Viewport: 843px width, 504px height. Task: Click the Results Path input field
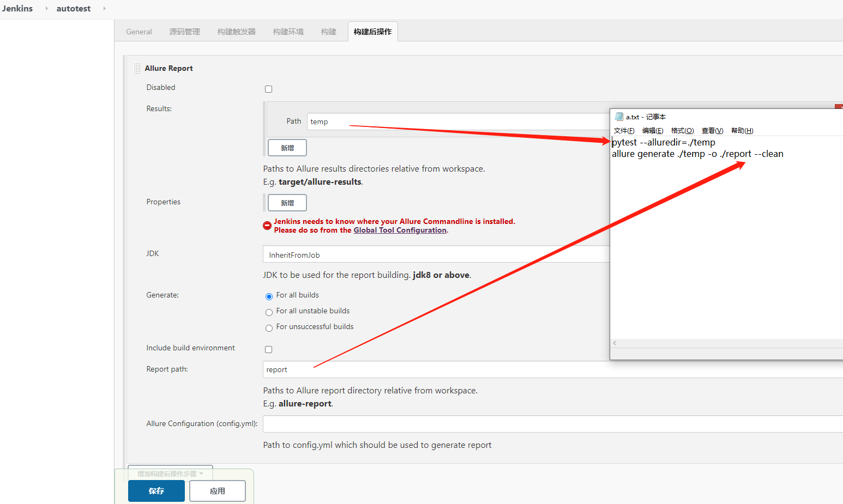coord(458,122)
